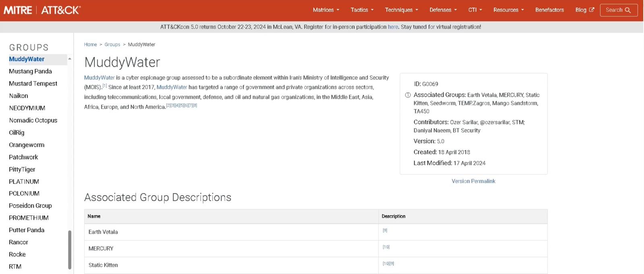Open the Resources dropdown menu
The width and height of the screenshot is (644, 274).
coord(508,10)
